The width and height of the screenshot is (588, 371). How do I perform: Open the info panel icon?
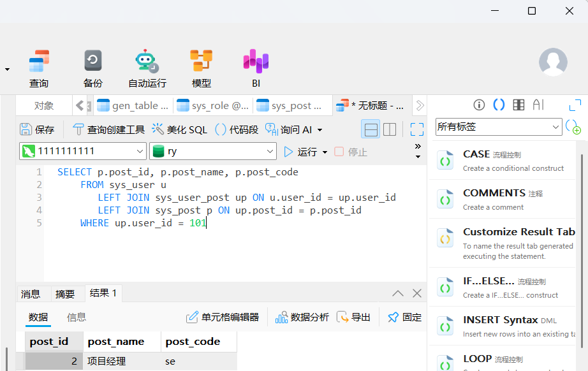coord(479,105)
